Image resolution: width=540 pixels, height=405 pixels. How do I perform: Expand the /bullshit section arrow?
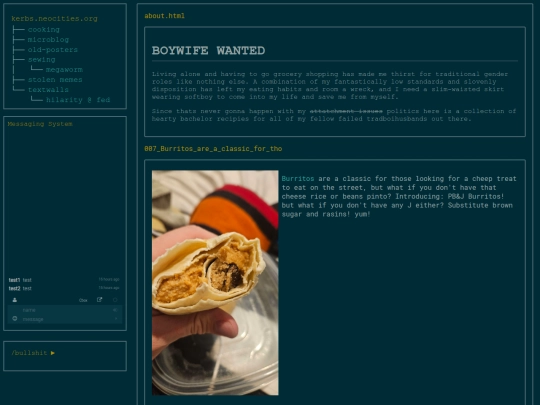pos(53,353)
